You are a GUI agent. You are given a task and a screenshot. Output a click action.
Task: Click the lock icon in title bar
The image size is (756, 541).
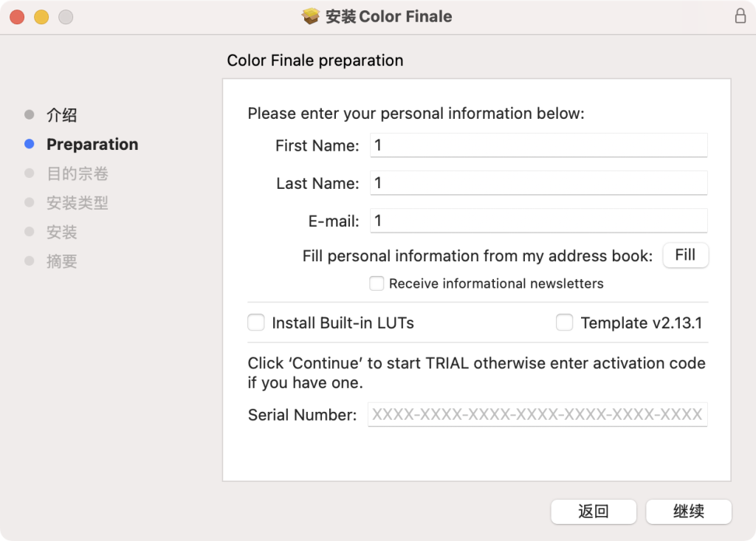click(x=740, y=16)
